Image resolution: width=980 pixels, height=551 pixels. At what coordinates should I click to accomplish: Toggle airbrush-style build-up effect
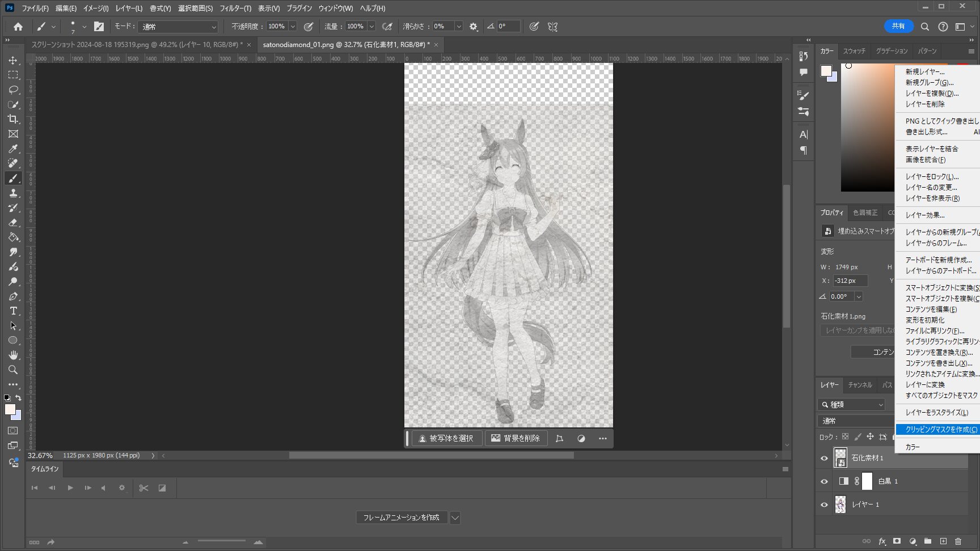387,27
